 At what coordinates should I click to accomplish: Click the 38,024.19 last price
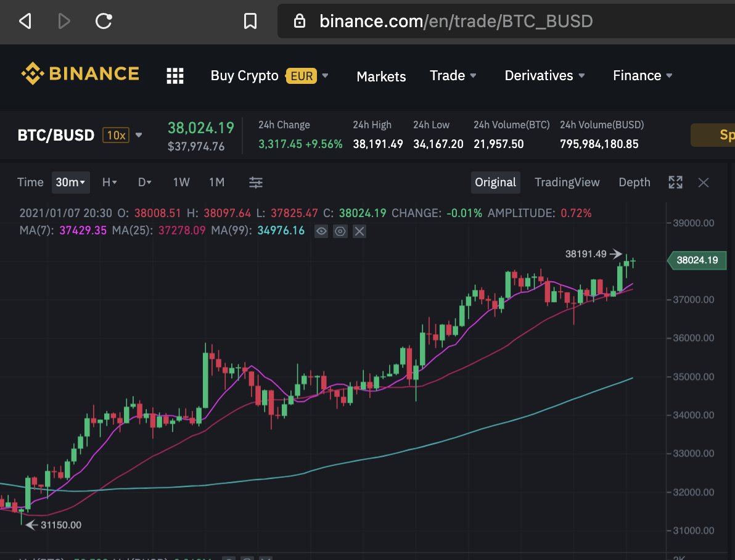tap(200, 128)
